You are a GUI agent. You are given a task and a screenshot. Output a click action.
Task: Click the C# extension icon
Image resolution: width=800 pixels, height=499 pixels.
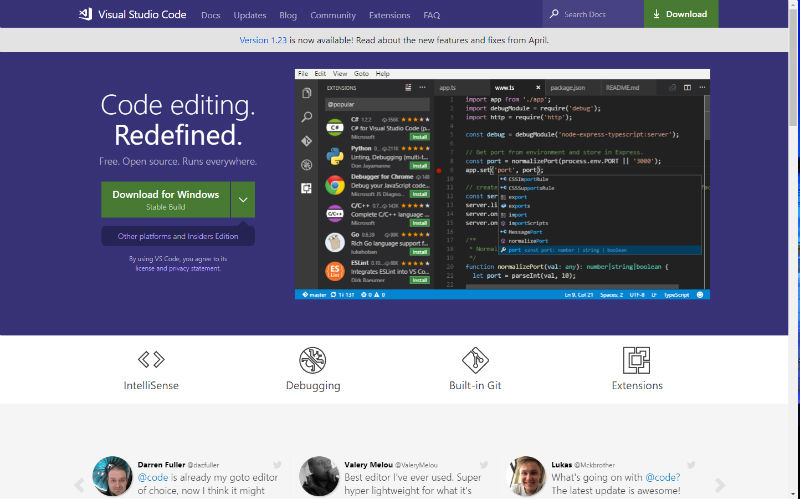point(335,128)
